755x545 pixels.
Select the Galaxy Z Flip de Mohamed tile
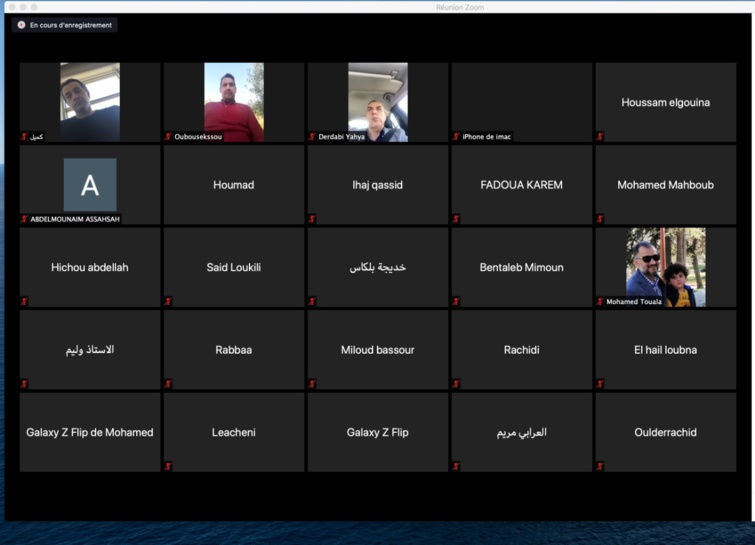click(90, 432)
